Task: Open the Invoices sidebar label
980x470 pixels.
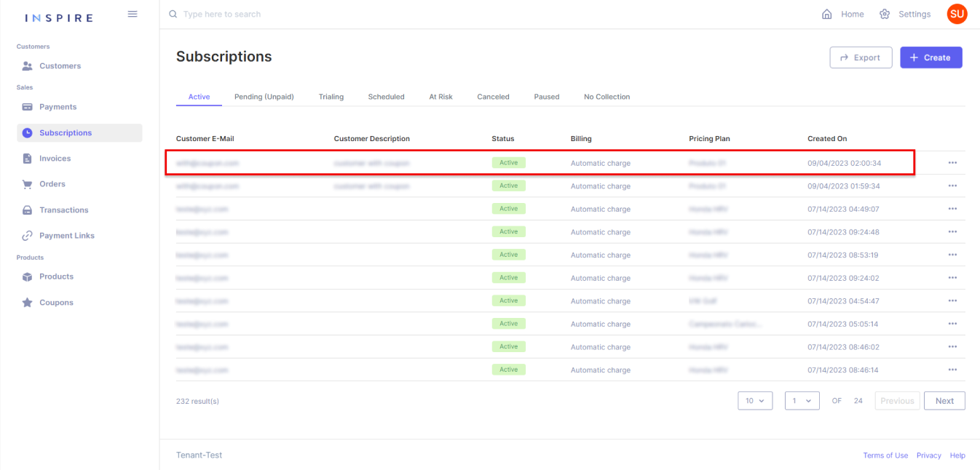Action: point(55,159)
